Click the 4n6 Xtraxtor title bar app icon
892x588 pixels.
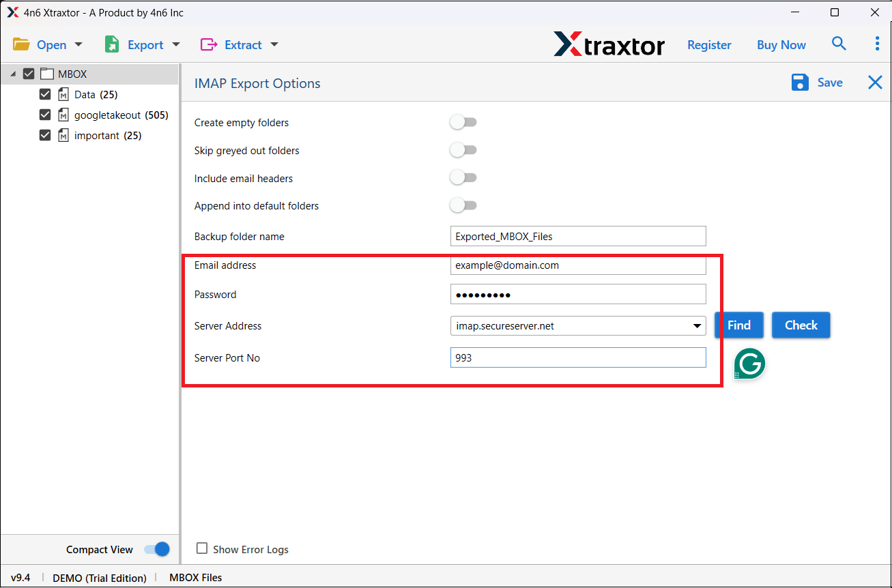(x=12, y=12)
